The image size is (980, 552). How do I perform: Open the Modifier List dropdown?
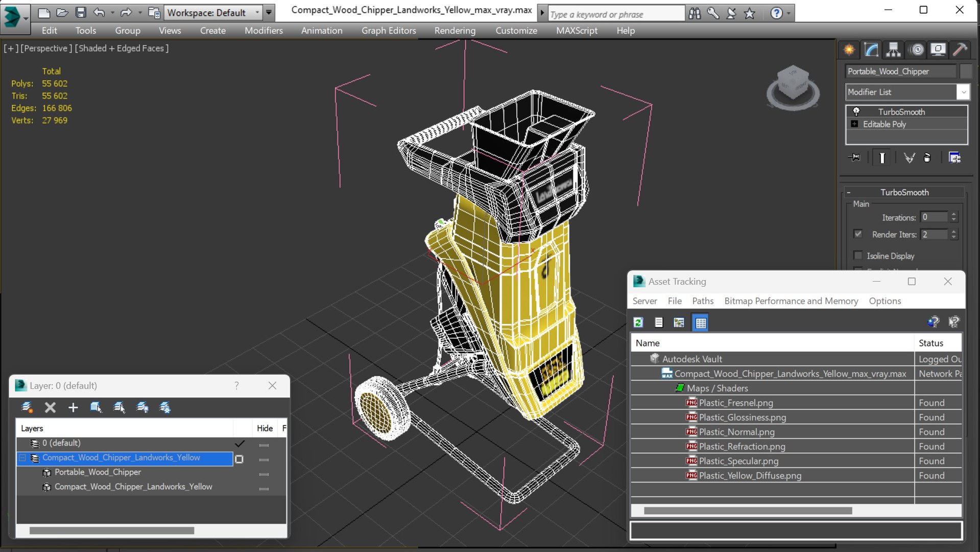963,92
